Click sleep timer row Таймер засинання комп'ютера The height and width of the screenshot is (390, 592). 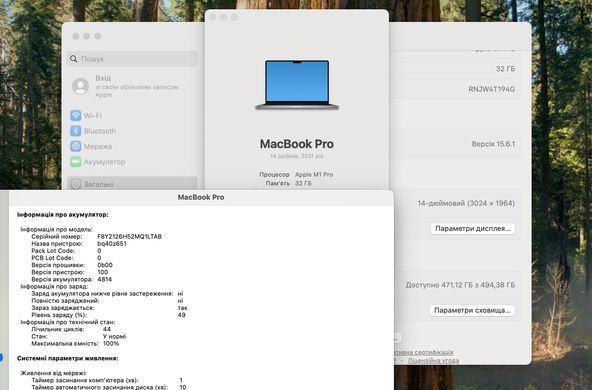pos(107,380)
